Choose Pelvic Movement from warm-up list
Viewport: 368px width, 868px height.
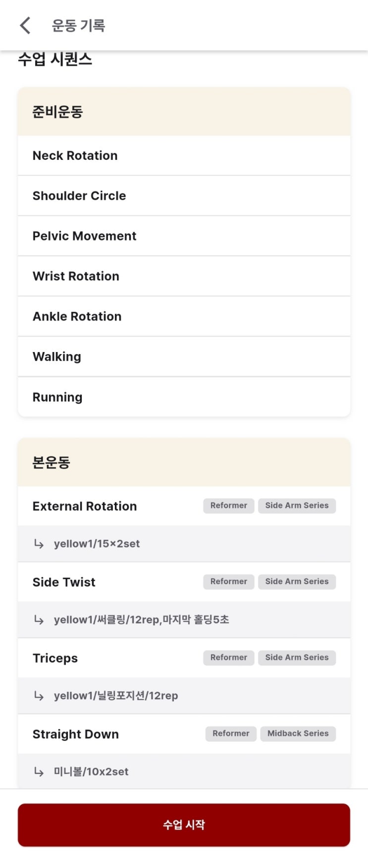coord(84,236)
